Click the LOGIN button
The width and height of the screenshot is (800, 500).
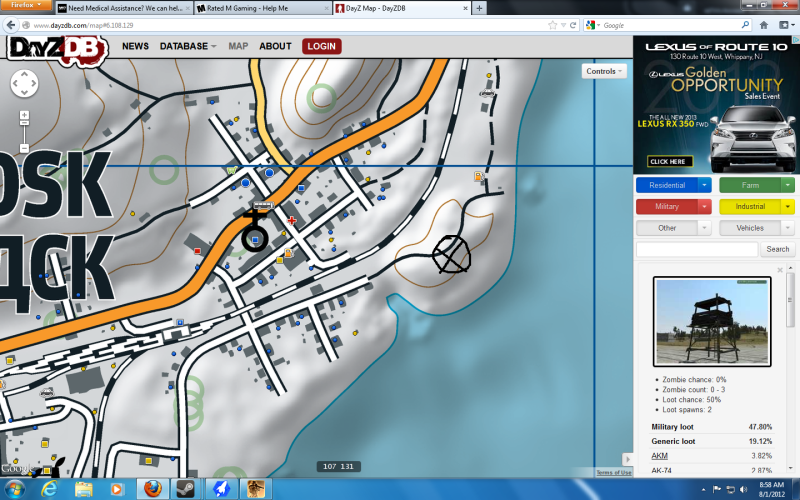(x=321, y=46)
